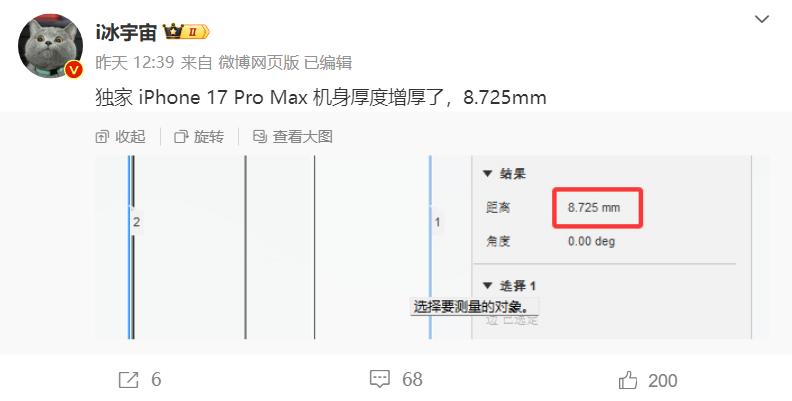Viewport: 792px width, 401px height.
Task: Click the orange verified V badge
Action: coord(74,70)
